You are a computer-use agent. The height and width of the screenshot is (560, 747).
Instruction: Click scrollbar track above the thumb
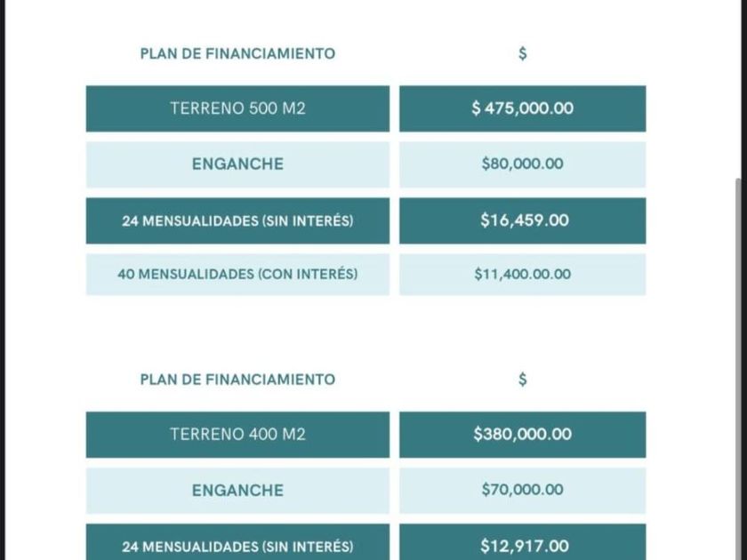tap(738, 88)
